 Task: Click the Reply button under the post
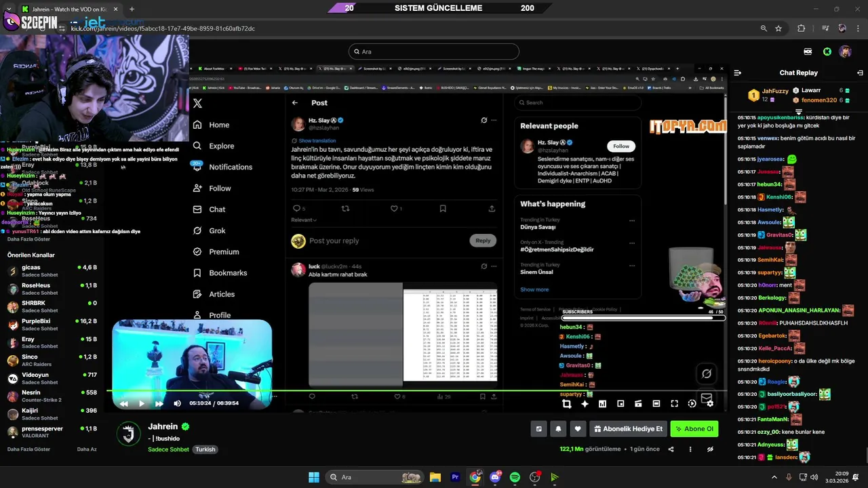click(x=483, y=241)
